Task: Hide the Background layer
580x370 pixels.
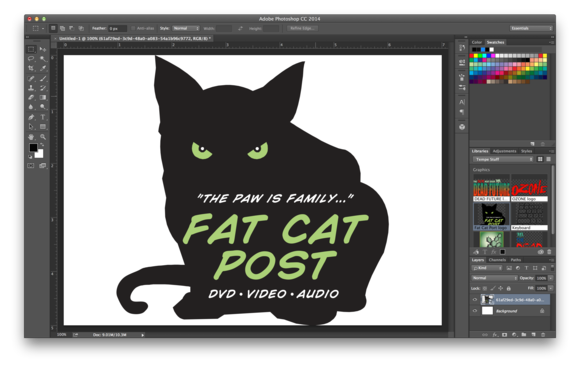Action: pos(475,311)
